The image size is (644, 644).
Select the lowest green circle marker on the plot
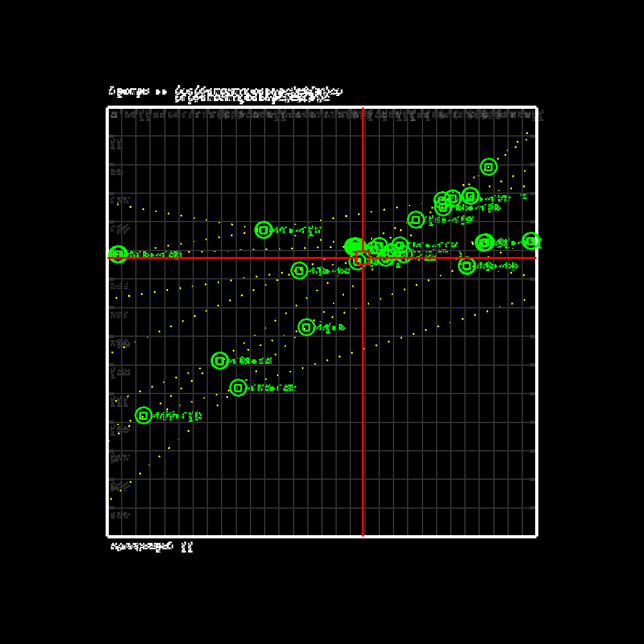click(144, 415)
